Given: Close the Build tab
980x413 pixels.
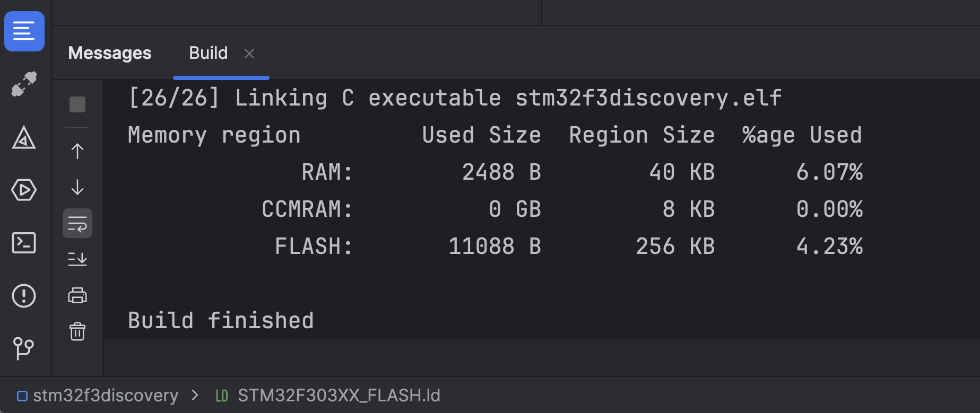Looking at the screenshot, I should pos(249,53).
